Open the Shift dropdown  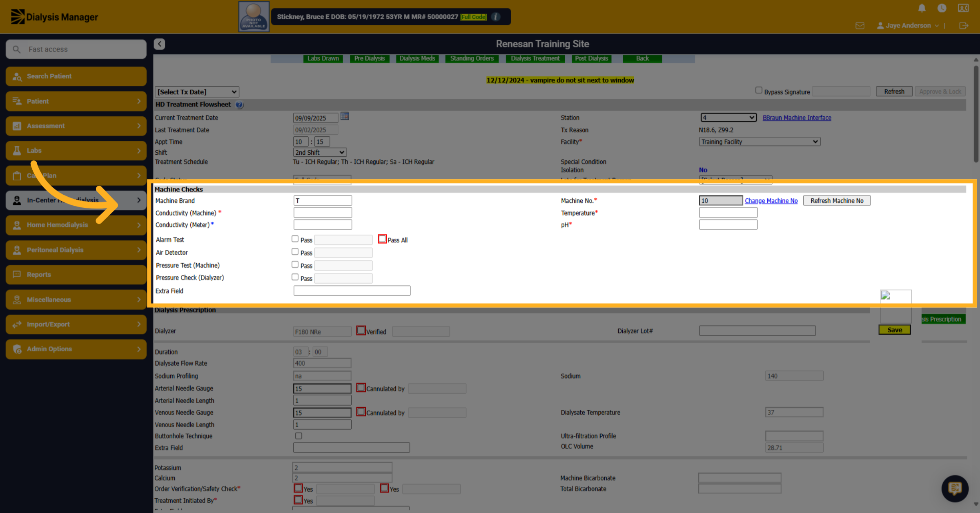(x=320, y=152)
